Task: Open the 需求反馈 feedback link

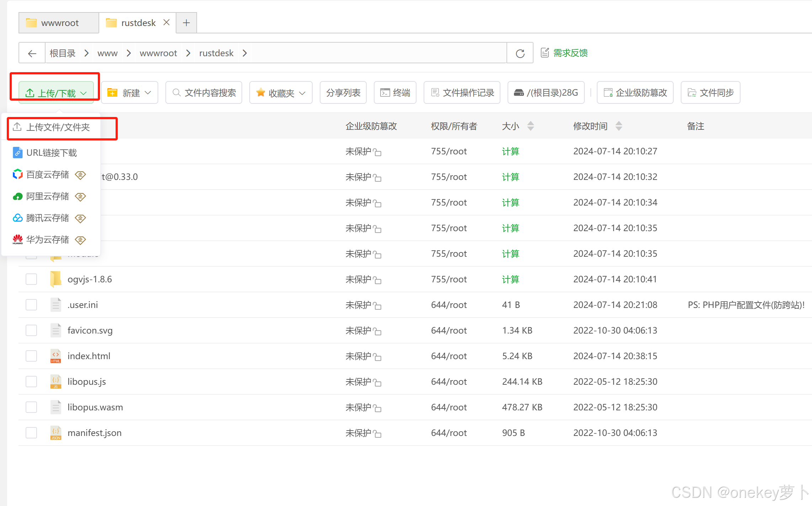Action: pos(564,53)
